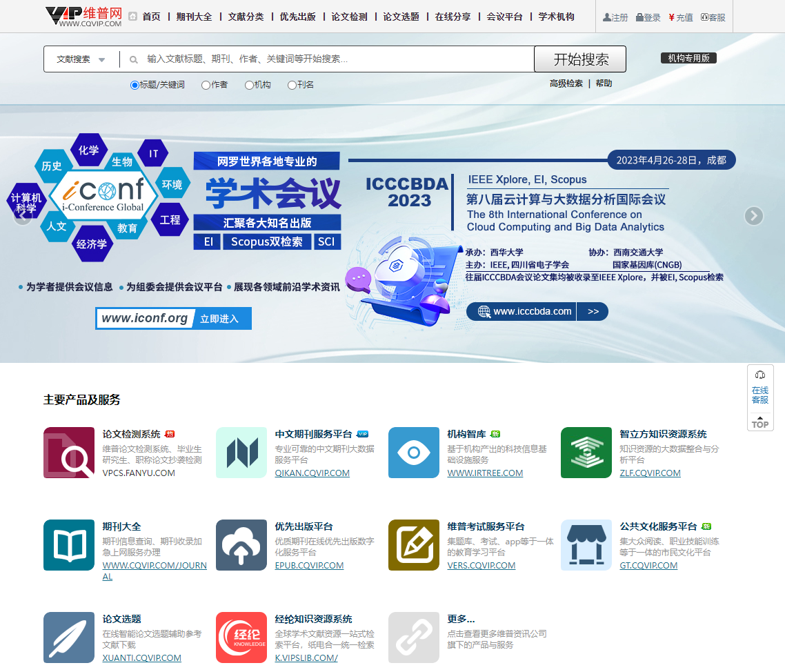Open WWW.IRTREE.COM link
The height and width of the screenshot is (672, 785).
point(485,473)
